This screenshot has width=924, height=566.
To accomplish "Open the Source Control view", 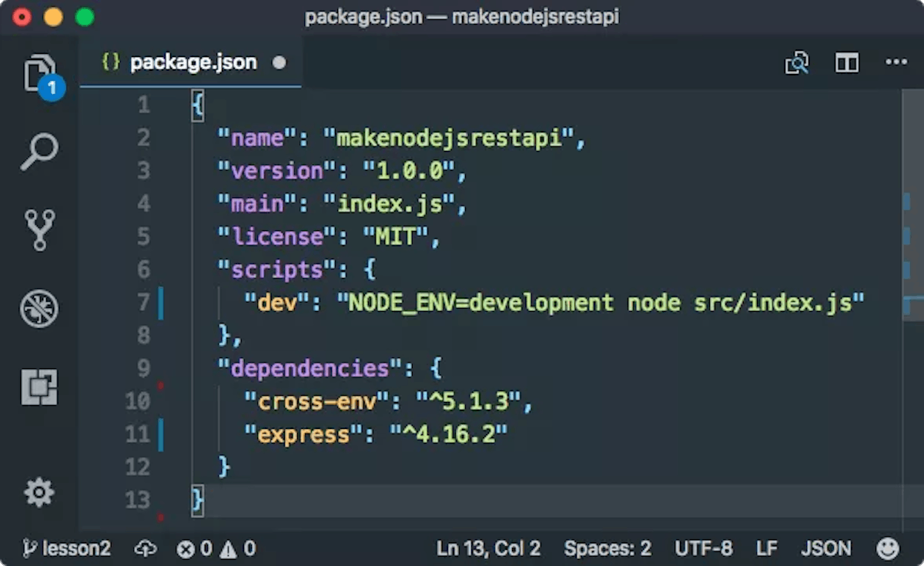I will (39, 230).
